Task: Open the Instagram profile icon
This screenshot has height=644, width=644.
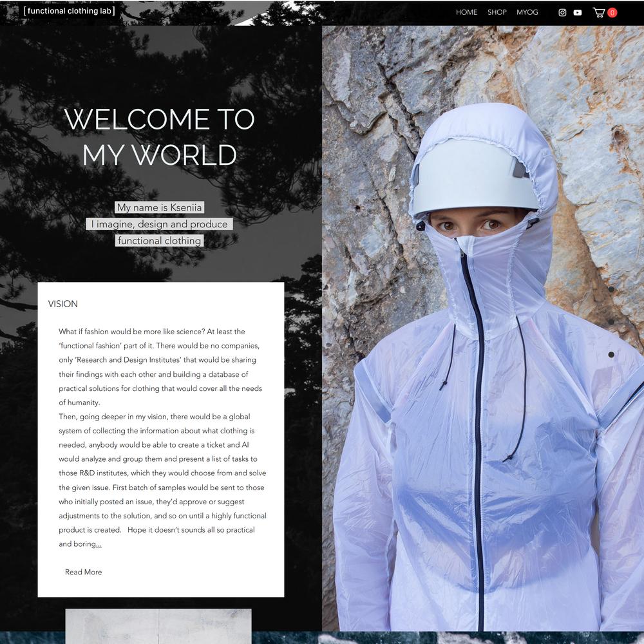Action: [x=562, y=12]
